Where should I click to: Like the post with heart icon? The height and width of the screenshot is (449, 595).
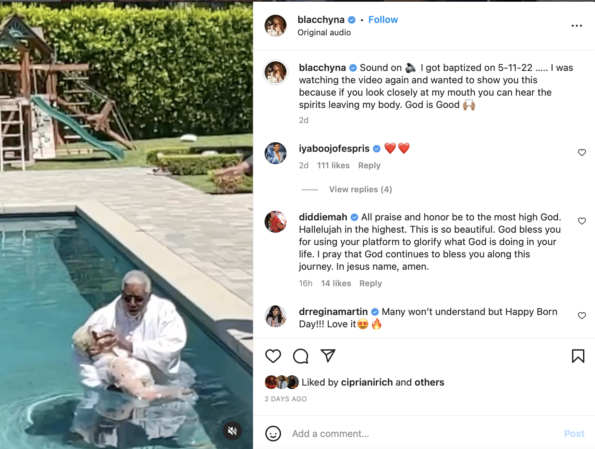[x=273, y=356]
